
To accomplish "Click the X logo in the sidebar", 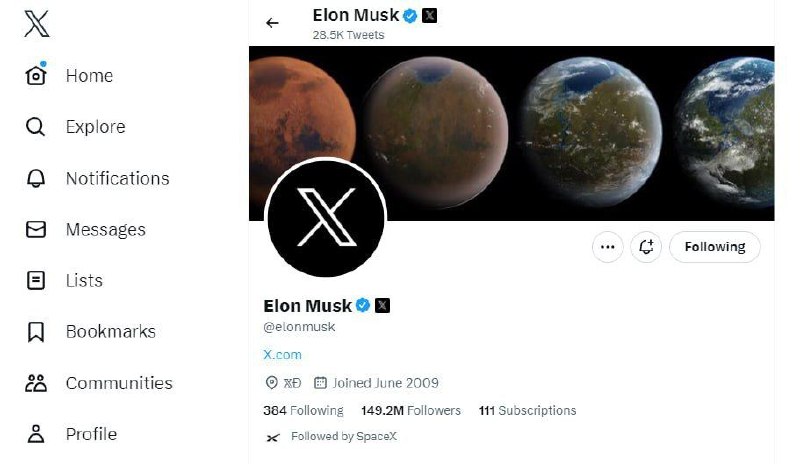I will point(36,24).
